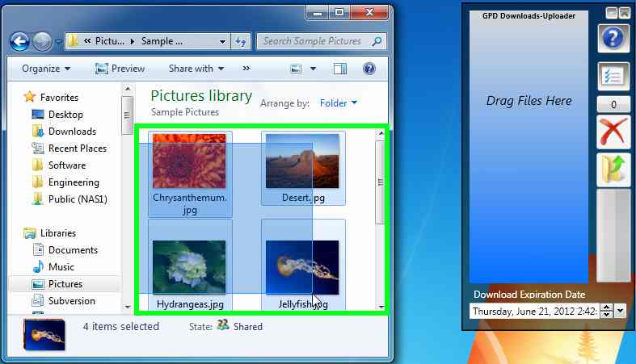636x364 pixels.
Task: Click the Music note library icon
Action: (38, 267)
